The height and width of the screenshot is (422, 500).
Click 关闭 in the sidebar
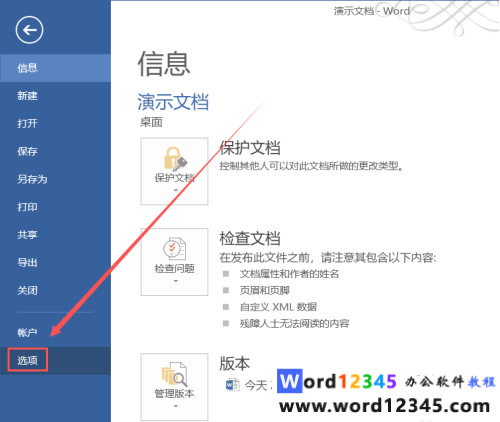tap(55, 290)
